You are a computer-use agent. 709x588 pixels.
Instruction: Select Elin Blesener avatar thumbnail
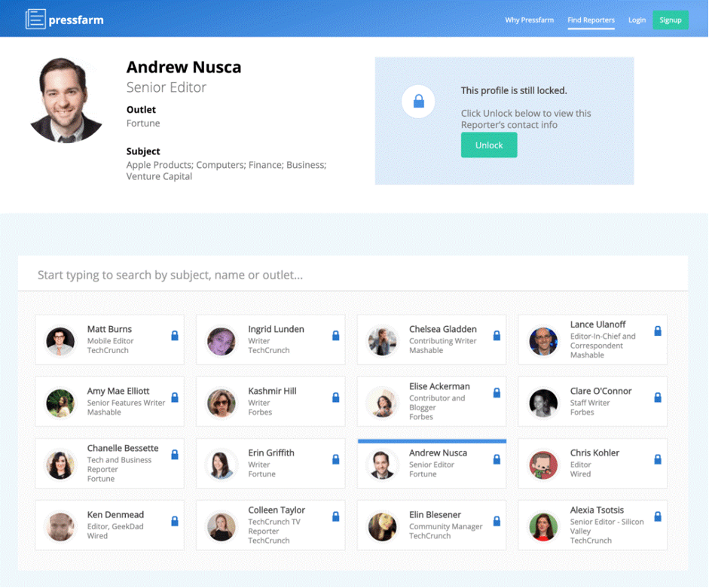tap(382, 526)
